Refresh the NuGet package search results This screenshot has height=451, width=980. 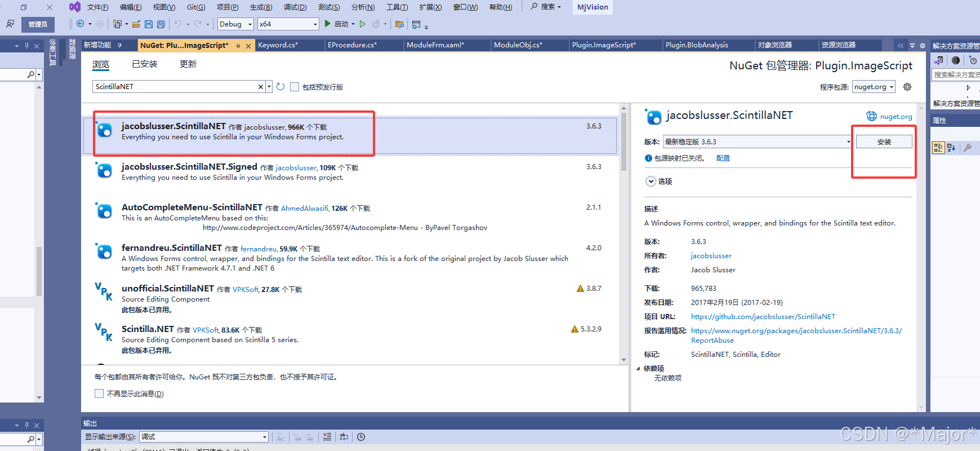click(280, 86)
